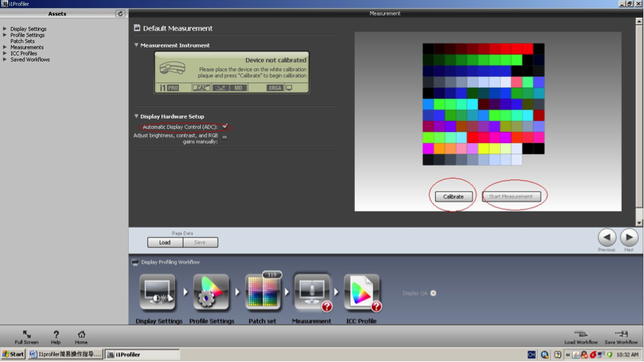Image resolution: width=644 pixels, height=362 pixels.
Task: Enable adjust brightness, contrast, RGB gains manually
Action: point(225,136)
